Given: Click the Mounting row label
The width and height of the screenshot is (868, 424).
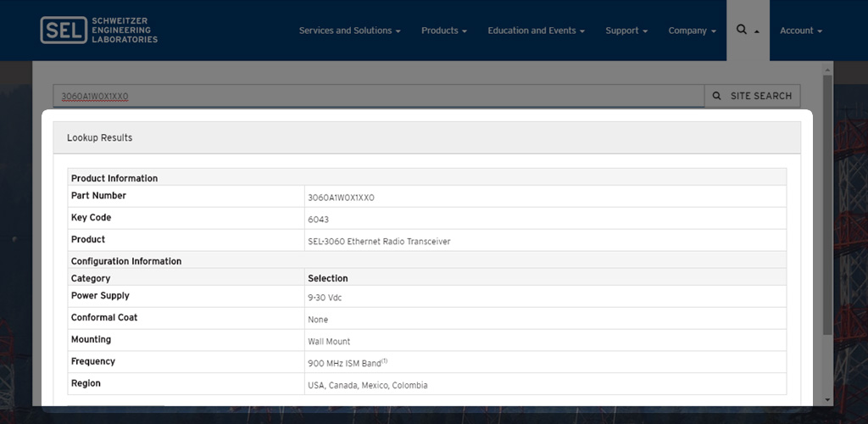Looking at the screenshot, I should point(91,339).
